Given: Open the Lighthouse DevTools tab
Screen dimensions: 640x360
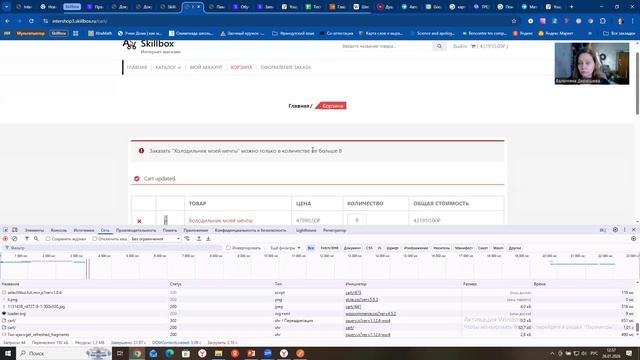Looking at the screenshot, I should [306, 230].
